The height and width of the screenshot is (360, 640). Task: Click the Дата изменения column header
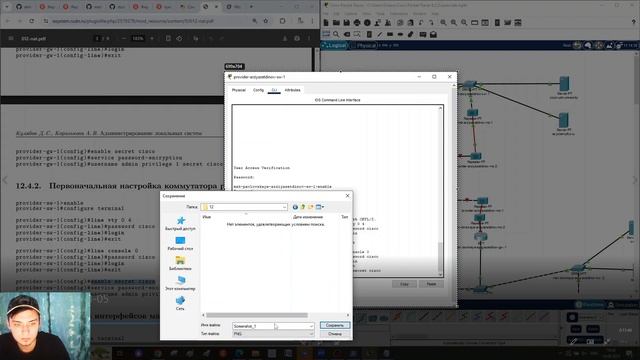click(x=308, y=217)
